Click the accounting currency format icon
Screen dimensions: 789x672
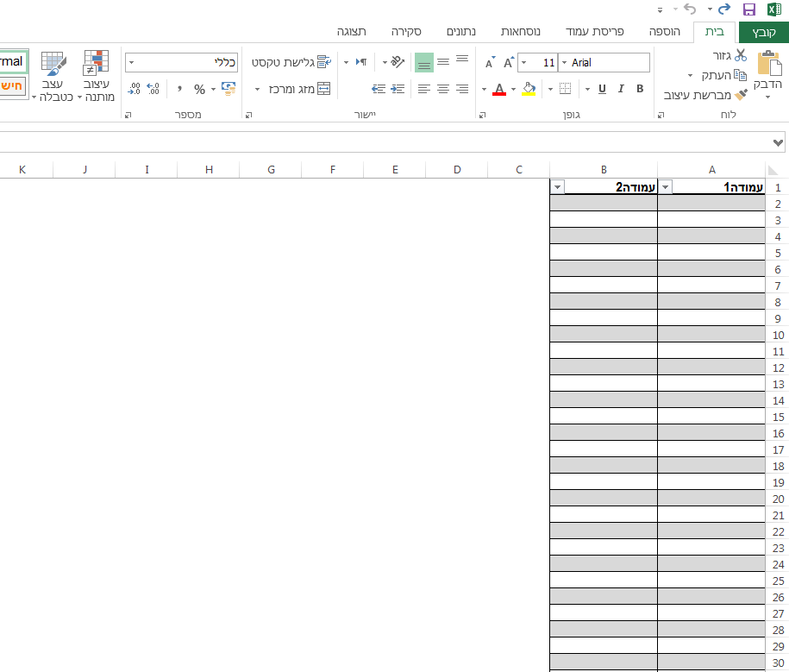(x=229, y=89)
